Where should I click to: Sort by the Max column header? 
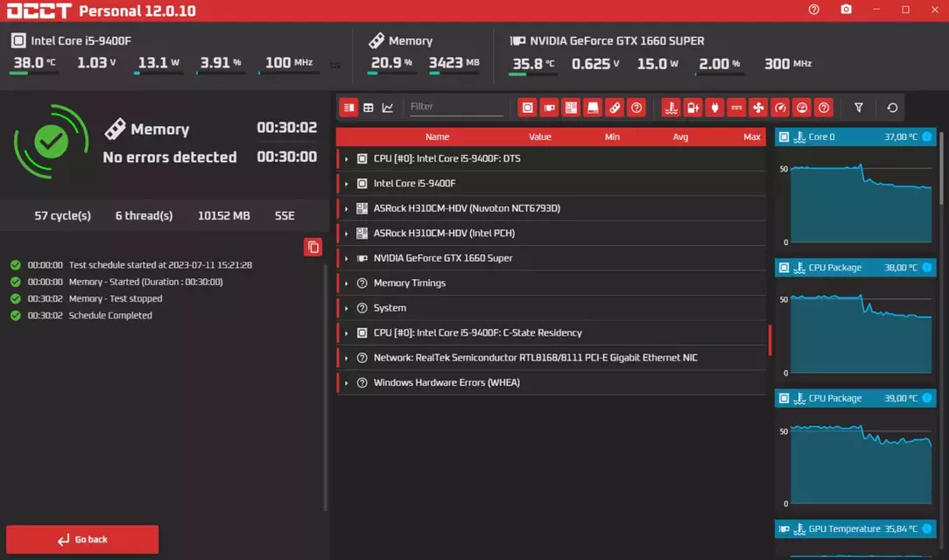(752, 136)
